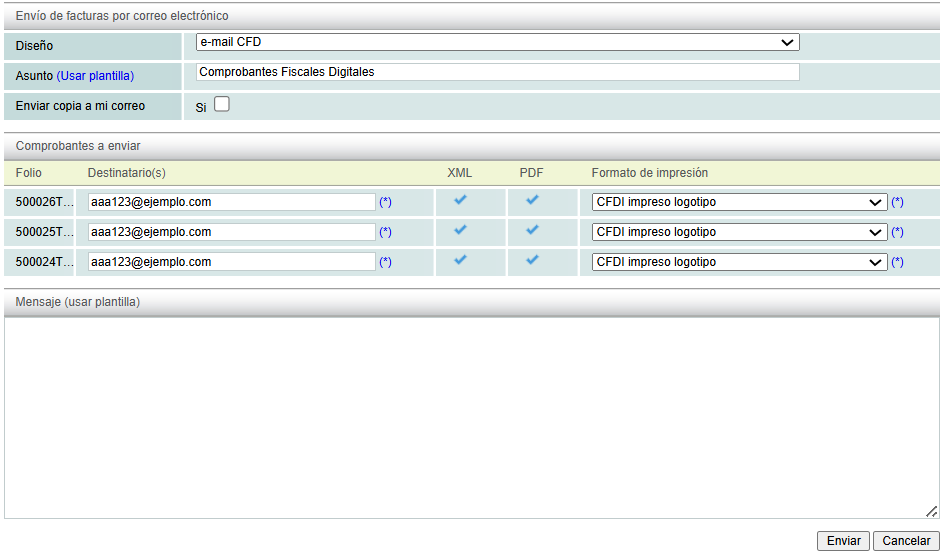Open the Diseño dropdown 'e-mail CFD'

tap(497, 42)
